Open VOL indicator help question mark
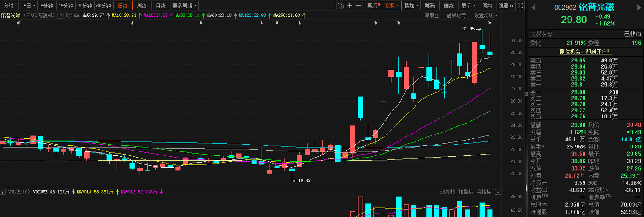 tap(3, 191)
